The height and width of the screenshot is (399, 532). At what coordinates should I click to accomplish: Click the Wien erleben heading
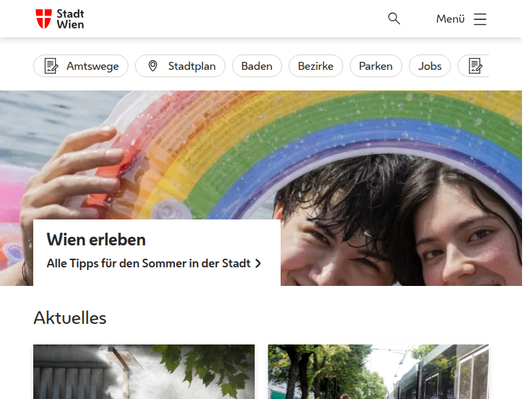(x=96, y=239)
